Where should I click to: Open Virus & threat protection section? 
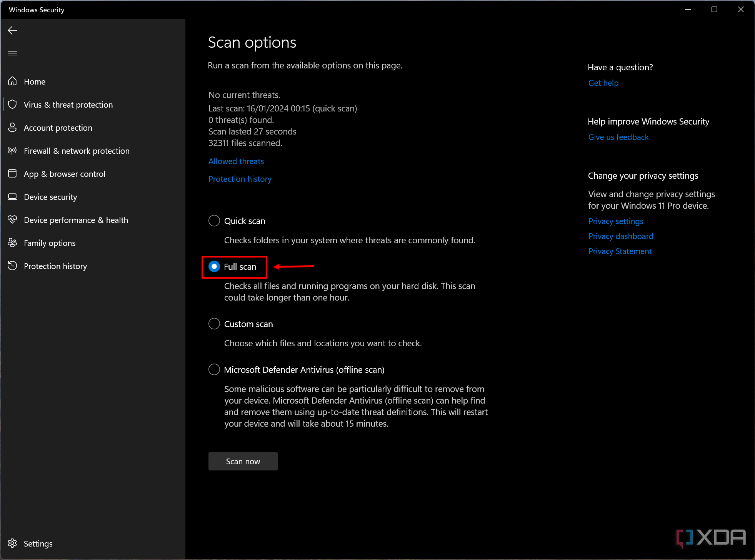(x=93, y=105)
